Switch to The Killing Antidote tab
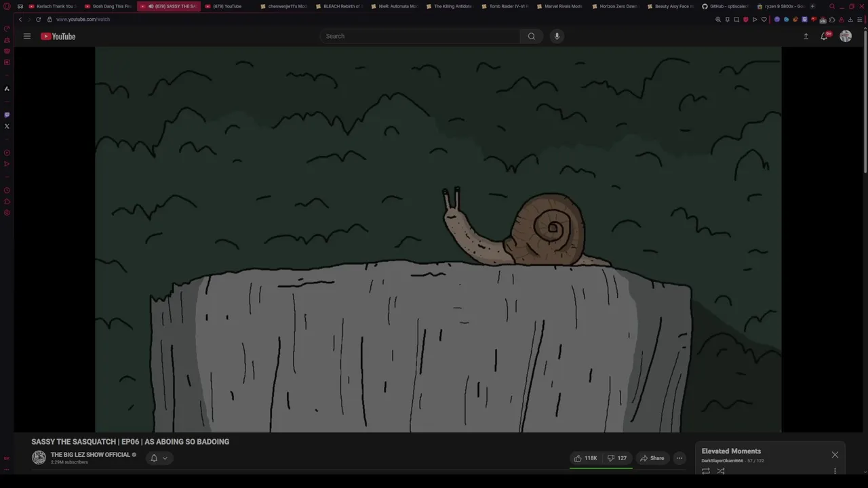The image size is (868, 488). (x=450, y=6)
